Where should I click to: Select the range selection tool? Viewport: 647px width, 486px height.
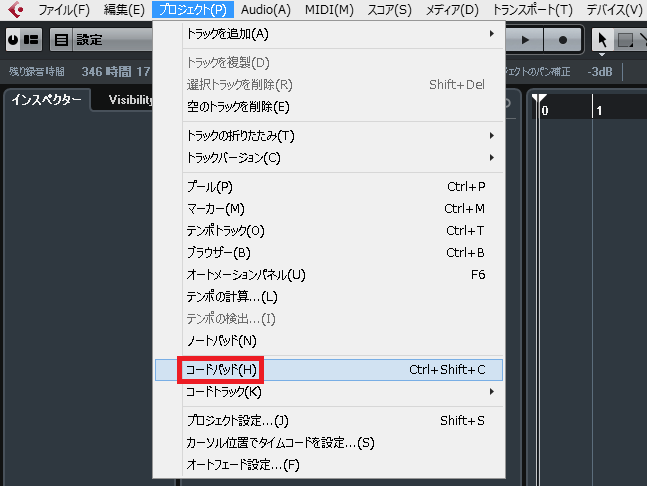click(625, 40)
